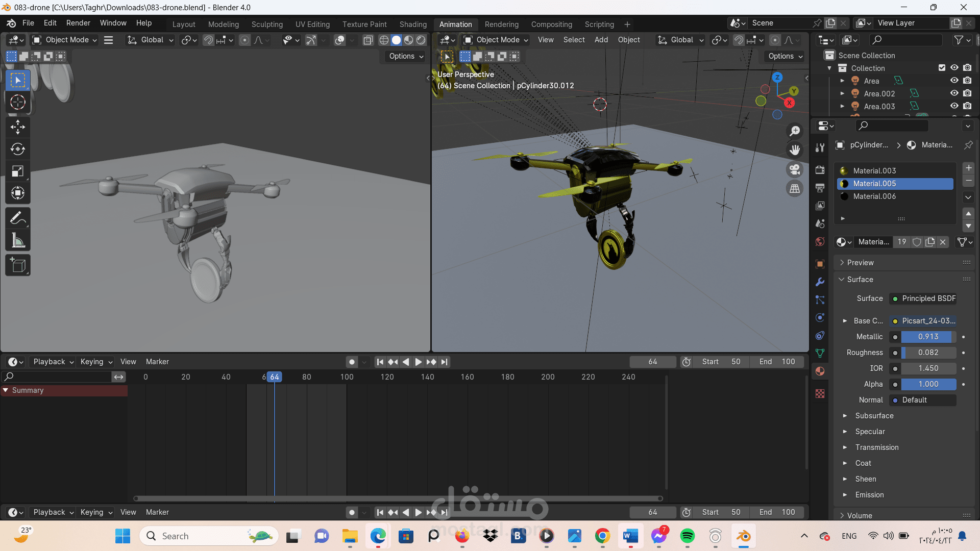Activate the Annotate tool
Viewport: 980px width, 551px height.
pyautogui.click(x=18, y=218)
